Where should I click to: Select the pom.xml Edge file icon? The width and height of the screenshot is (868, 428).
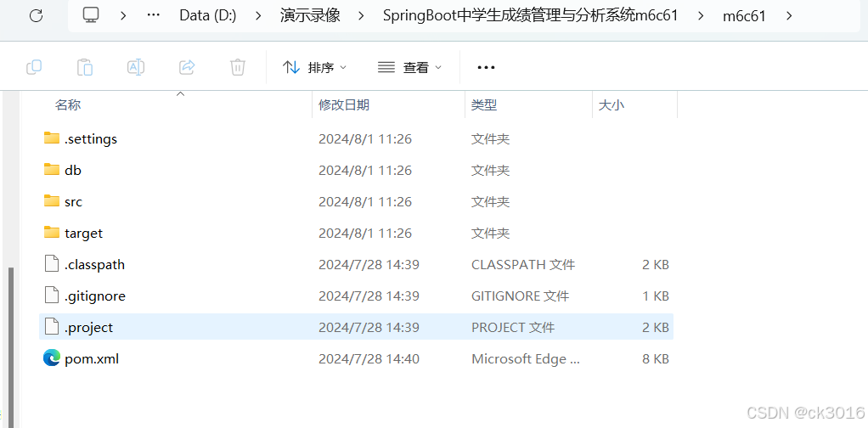click(52, 358)
